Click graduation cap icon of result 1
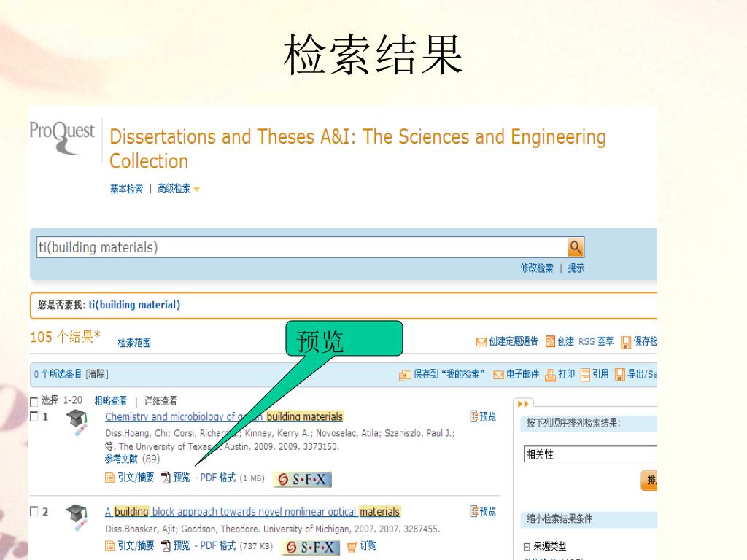 coord(77,422)
